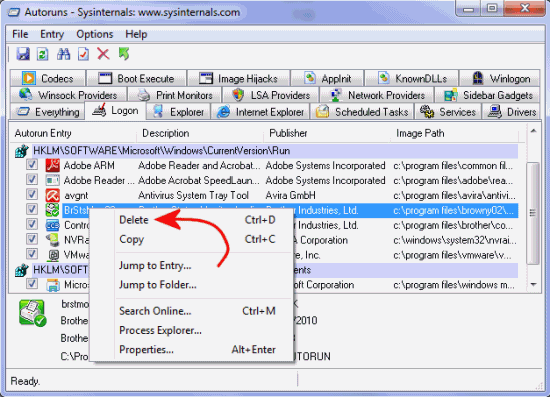The image size is (550, 397).
Task: Click the large printer icon in details pane
Action: 33,313
